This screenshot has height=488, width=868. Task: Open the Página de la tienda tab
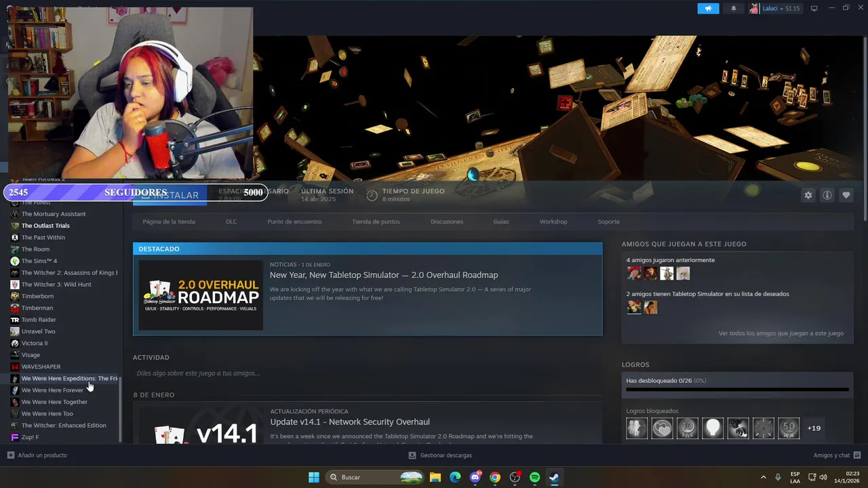(x=169, y=222)
